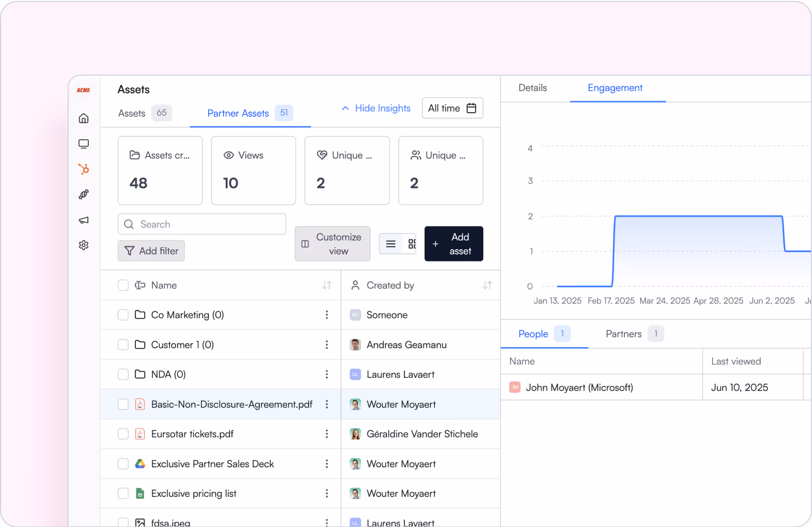
Task: Open more options for Basic-Non-Disclosure-Agreement.pdf
Action: pyautogui.click(x=327, y=404)
